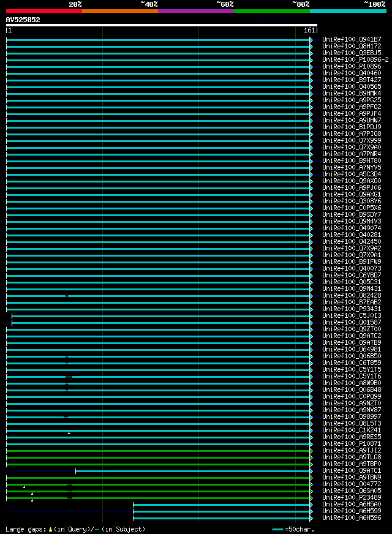Open hit UniRef100_Q941B7
Screen dimensions: 392x534
352,40
